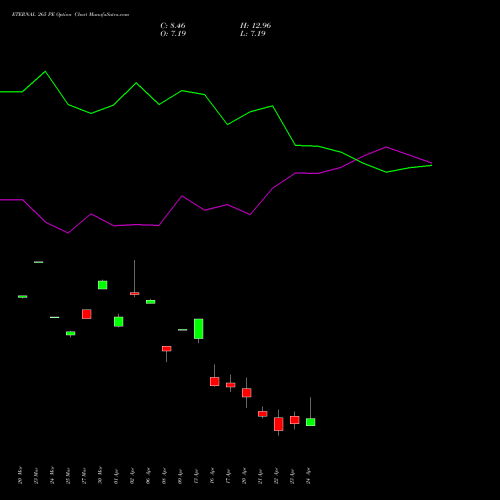Image resolution: width=500 pixels, height=500 pixels.
Task: Click the 30 Mar date label
Action: (100, 475)
